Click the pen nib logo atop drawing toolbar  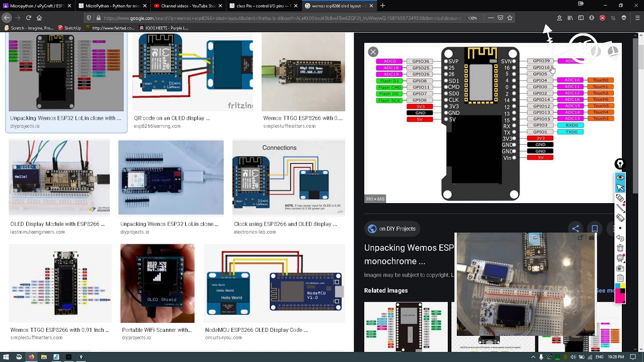(620, 164)
